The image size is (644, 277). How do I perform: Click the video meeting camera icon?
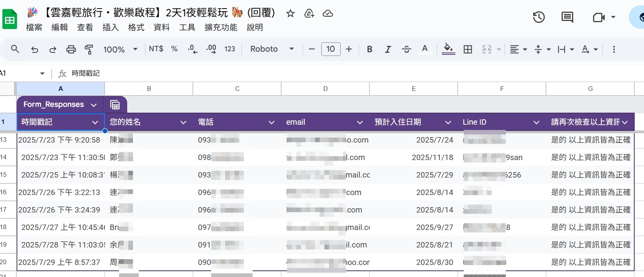click(x=599, y=17)
